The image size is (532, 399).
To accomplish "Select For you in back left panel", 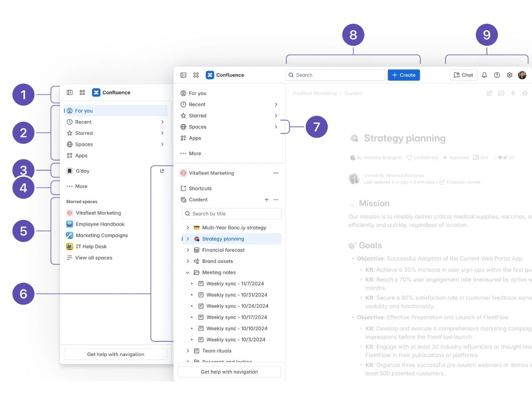I will tap(116, 111).
